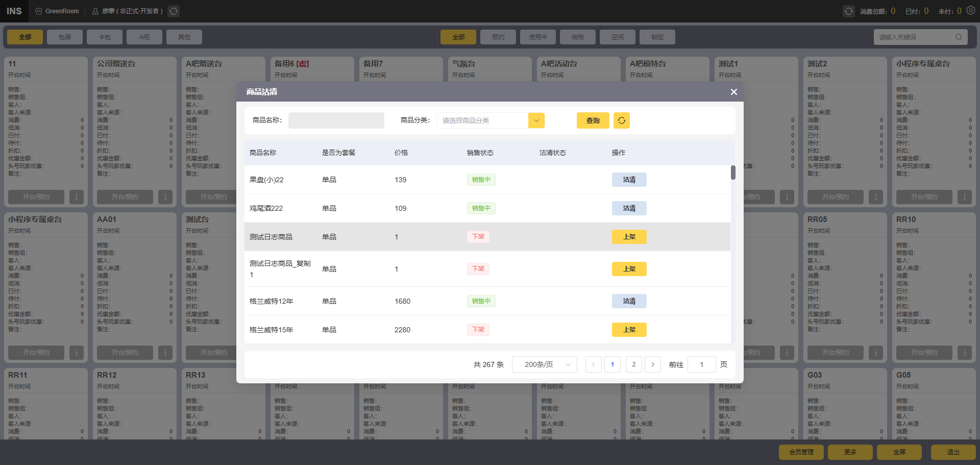The height and width of the screenshot is (465, 980).
Task: Open more options on table 11 card
Action: [x=76, y=197]
